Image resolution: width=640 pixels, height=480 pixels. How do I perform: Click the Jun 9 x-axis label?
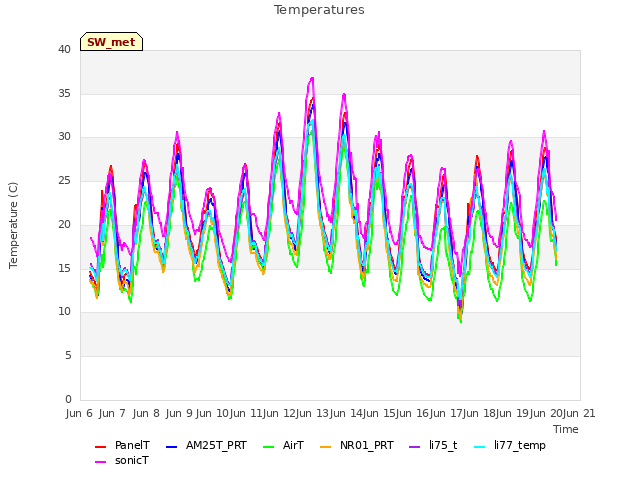[x=179, y=413]
